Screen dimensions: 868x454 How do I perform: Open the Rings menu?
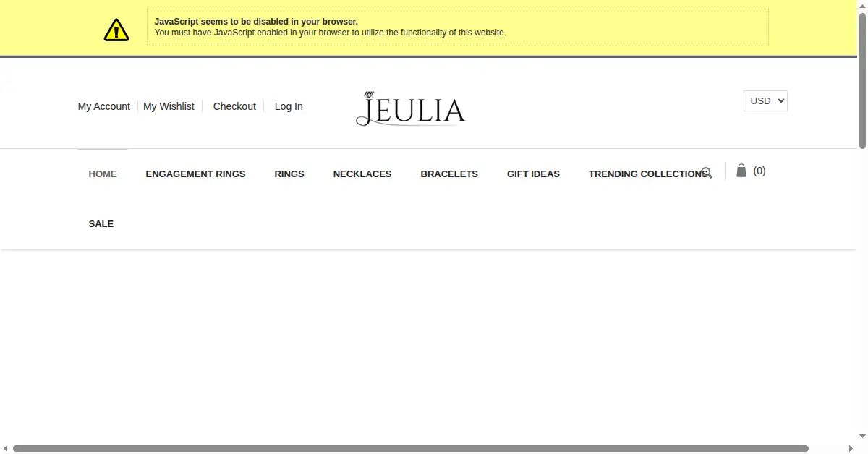tap(289, 174)
